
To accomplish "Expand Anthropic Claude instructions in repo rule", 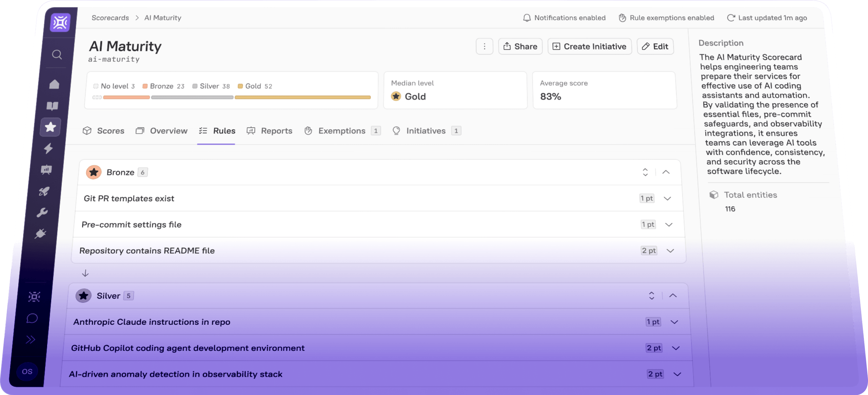I will pyautogui.click(x=674, y=322).
